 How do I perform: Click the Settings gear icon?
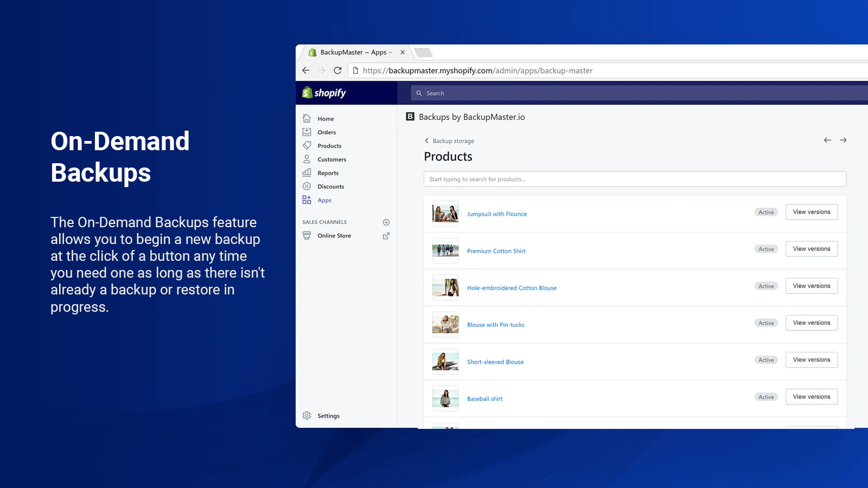click(x=307, y=415)
